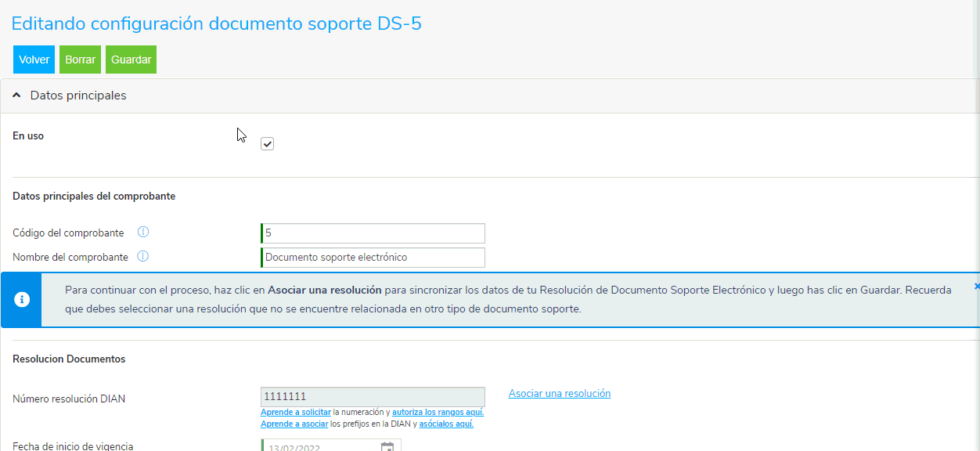This screenshot has height=451, width=980.
Task: Select the Número resolución DIAN field
Action: pyautogui.click(x=373, y=397)
